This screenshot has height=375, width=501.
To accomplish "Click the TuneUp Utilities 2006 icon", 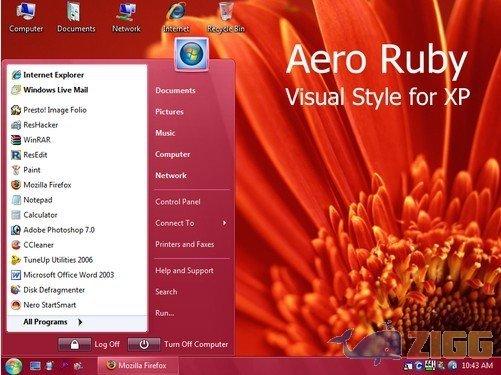I will click(16, 260).
